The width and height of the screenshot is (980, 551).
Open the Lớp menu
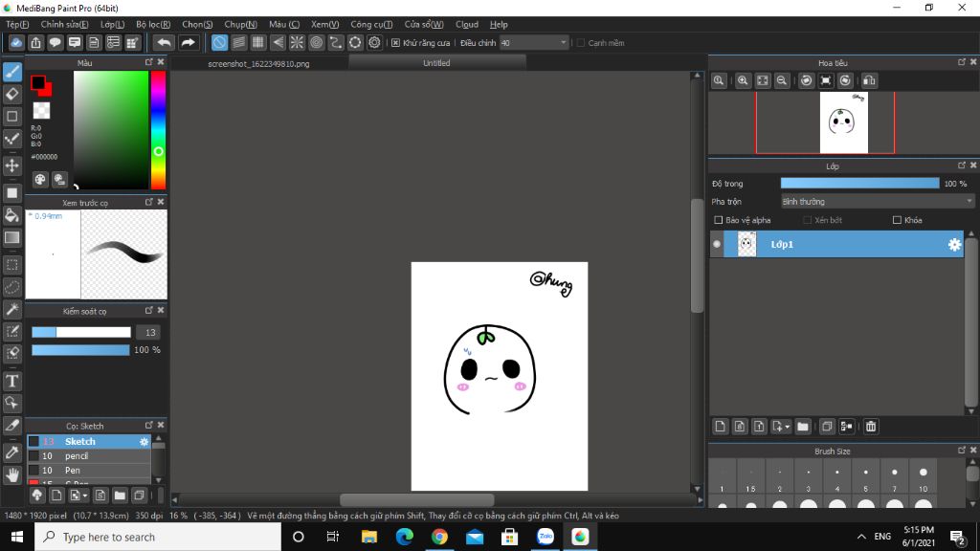pyautogui.click(x=113, y=24)
